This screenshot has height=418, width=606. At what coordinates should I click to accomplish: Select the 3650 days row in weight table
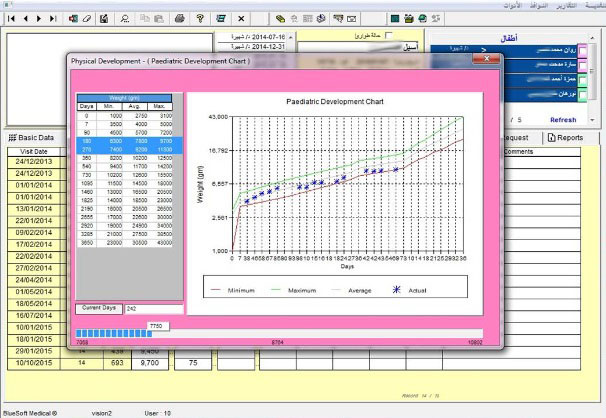pos(125,243)
